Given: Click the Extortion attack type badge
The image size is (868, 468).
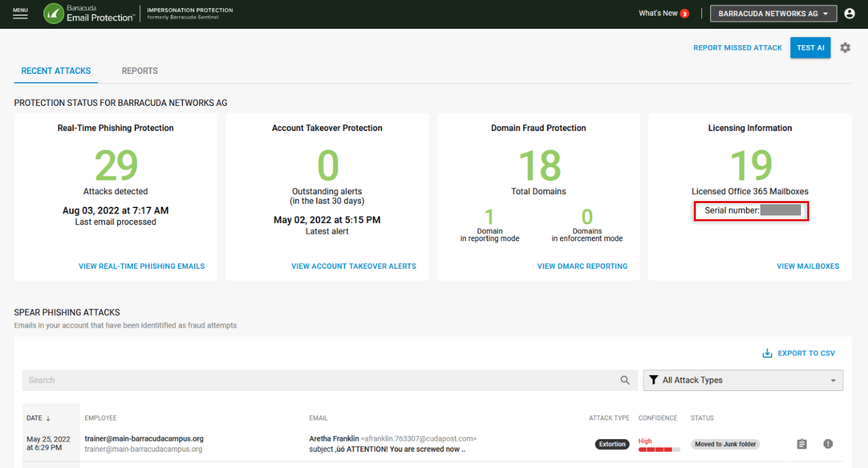Looking at the screenshot, I should pyautogui.click(x=612, y=444).
